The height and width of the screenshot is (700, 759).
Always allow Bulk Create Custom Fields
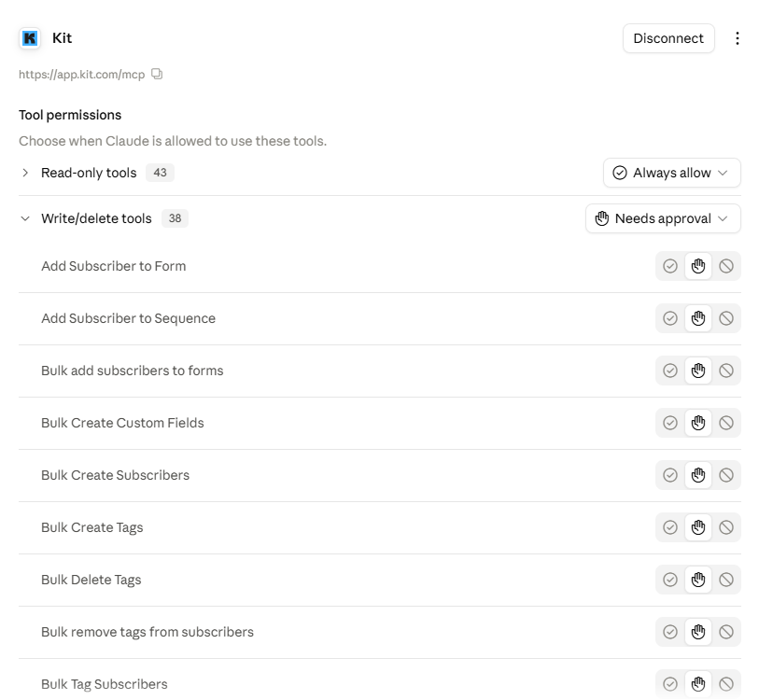coord(670,423)
